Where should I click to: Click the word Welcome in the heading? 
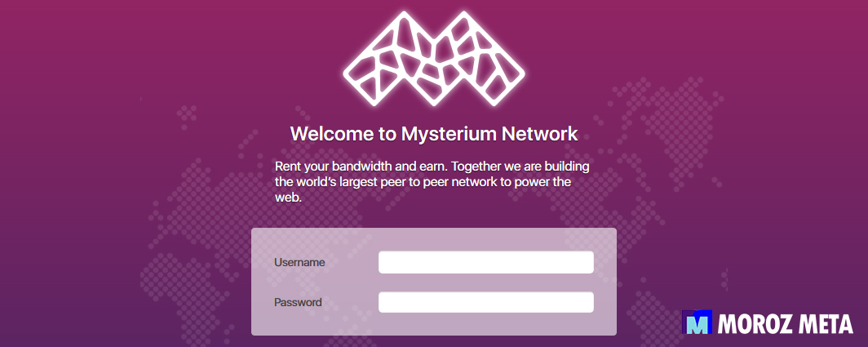[325, 134]
